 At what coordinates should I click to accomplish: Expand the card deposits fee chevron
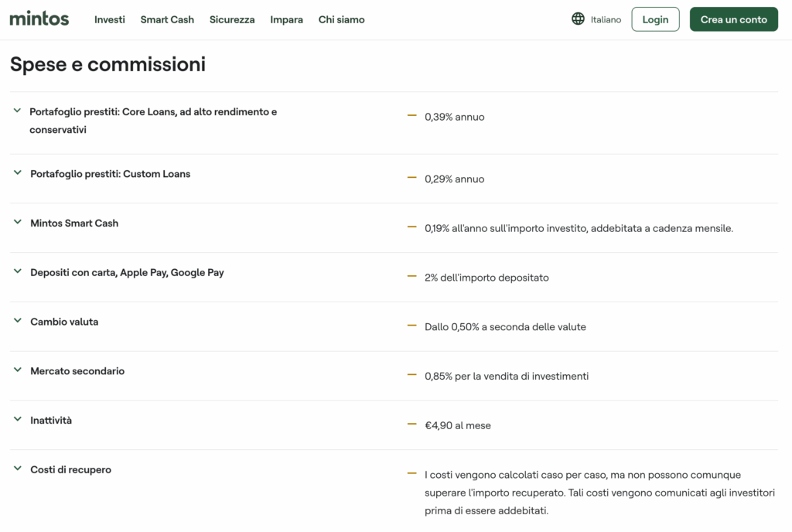tap(18, 272)
